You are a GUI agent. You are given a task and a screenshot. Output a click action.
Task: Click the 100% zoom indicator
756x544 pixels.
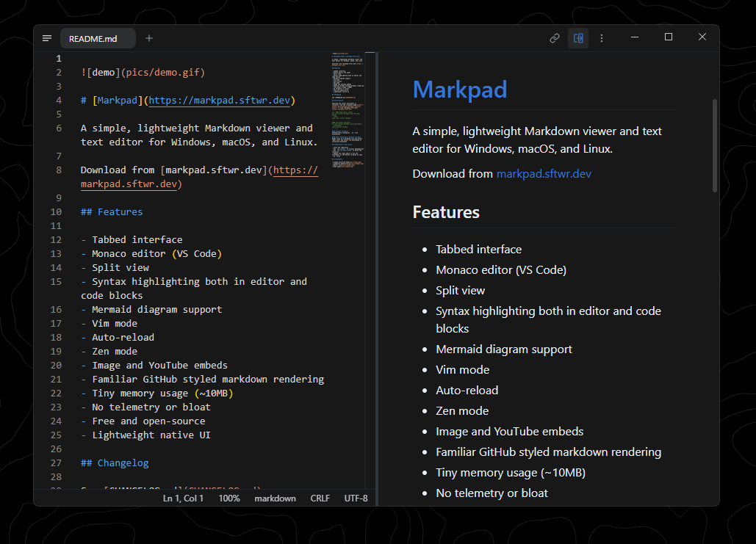[229, 498]
